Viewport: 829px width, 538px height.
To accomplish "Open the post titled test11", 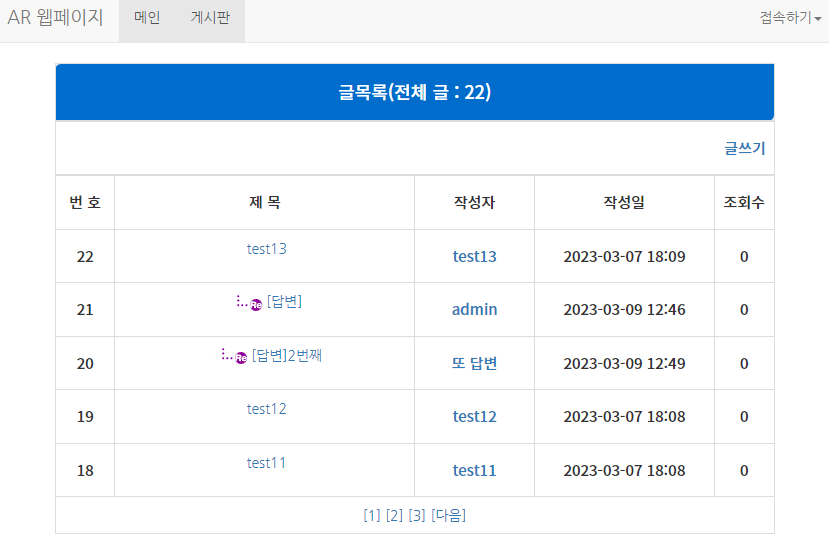I will click(x=266, y=463).
